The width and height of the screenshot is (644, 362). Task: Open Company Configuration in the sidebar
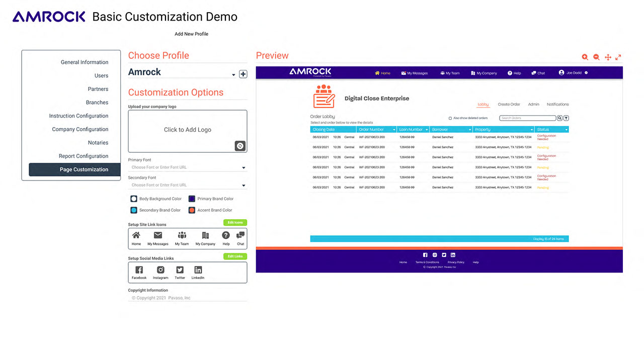tap(80, 129)
